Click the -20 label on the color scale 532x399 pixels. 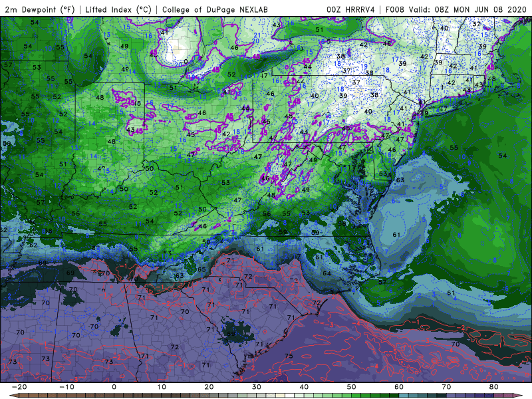[x=19, y=387]
